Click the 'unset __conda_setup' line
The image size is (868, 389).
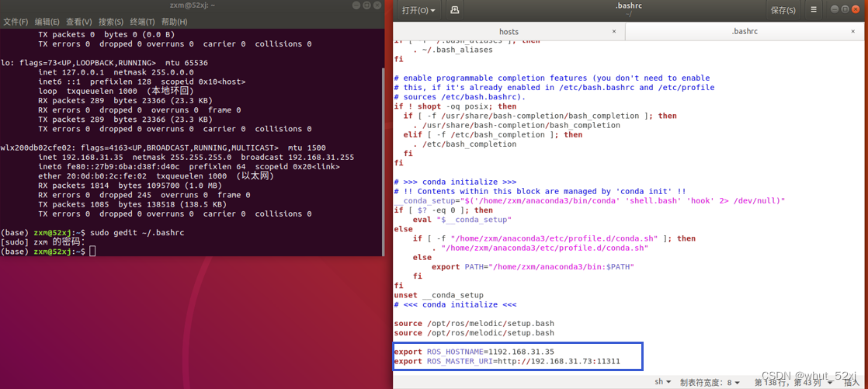[439, 295]
